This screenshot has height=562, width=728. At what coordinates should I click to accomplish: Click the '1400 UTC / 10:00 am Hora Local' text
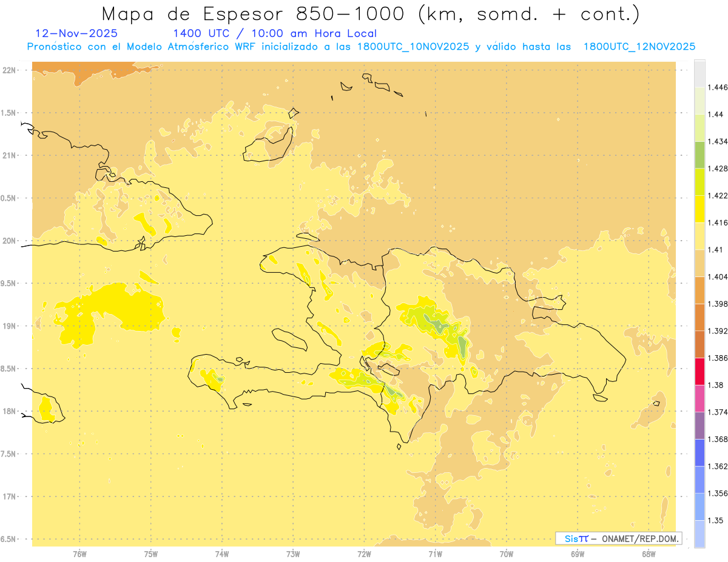(275, 33)
